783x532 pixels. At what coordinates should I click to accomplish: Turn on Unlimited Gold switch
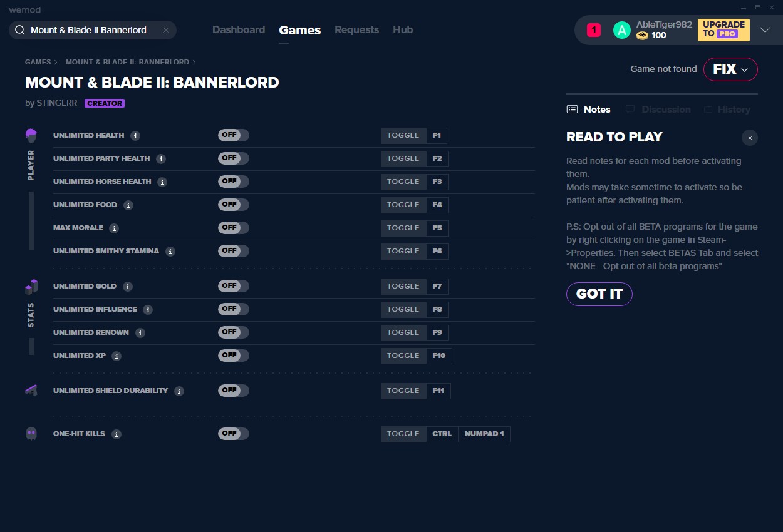point(233,286)
